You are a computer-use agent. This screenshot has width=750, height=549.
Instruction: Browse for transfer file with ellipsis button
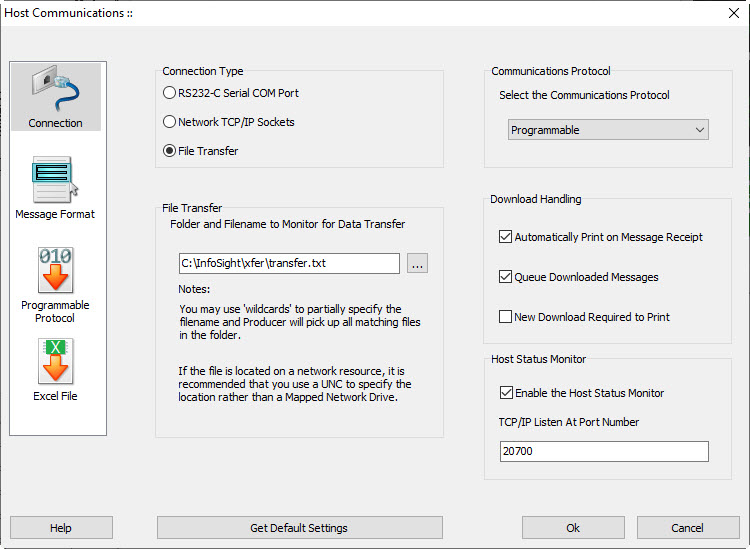point(417,264)
